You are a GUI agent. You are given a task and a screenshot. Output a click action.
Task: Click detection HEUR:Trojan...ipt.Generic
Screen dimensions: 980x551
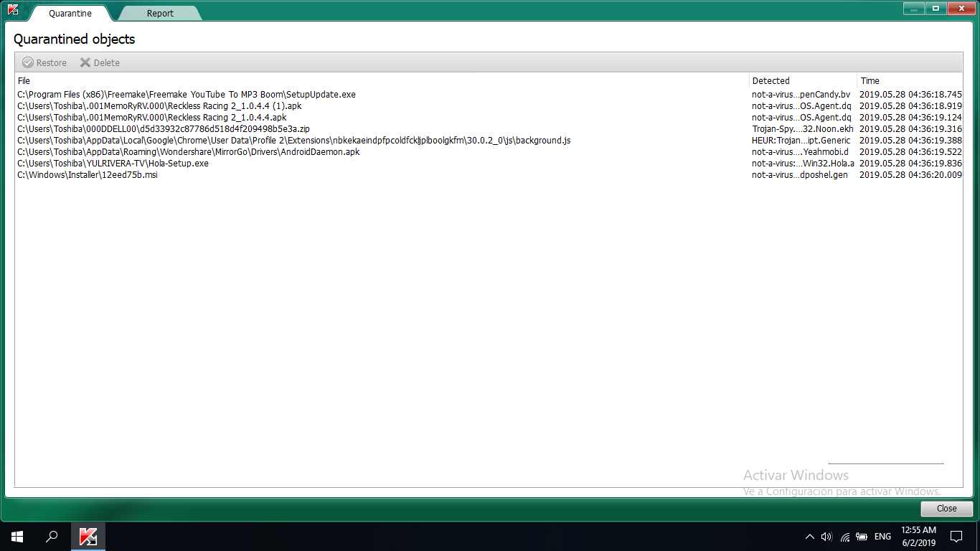[x=801, y=141]
